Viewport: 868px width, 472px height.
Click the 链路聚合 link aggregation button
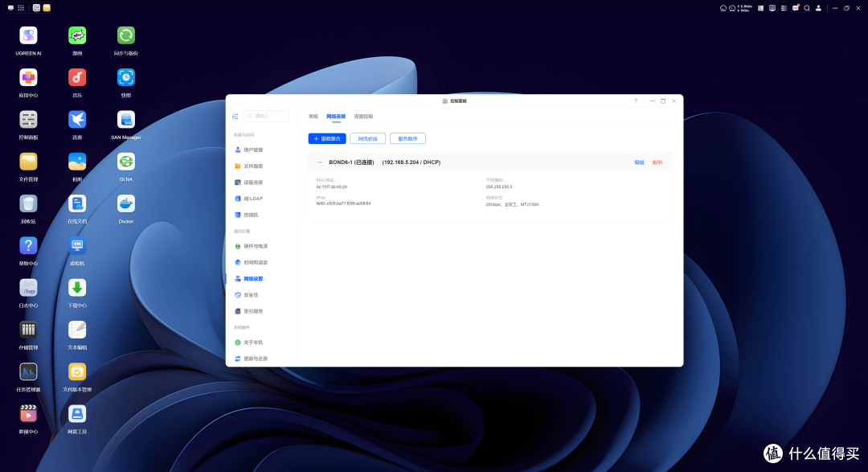click(x=327, y=138)
